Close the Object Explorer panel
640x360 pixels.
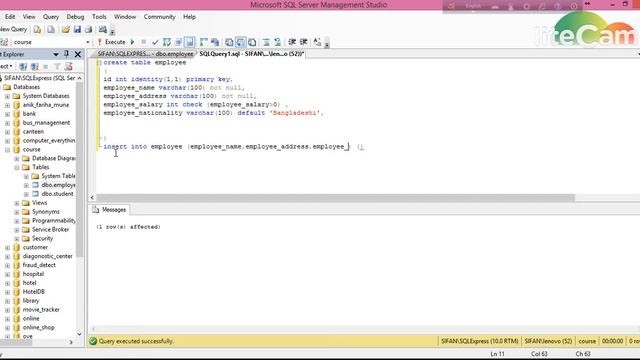[x=78, y=54]
